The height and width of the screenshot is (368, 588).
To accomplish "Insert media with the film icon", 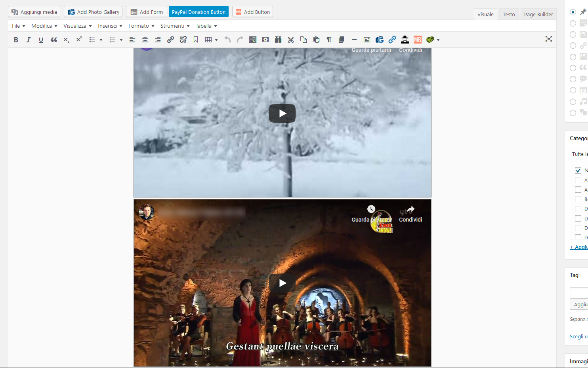I will coord(265,40).
